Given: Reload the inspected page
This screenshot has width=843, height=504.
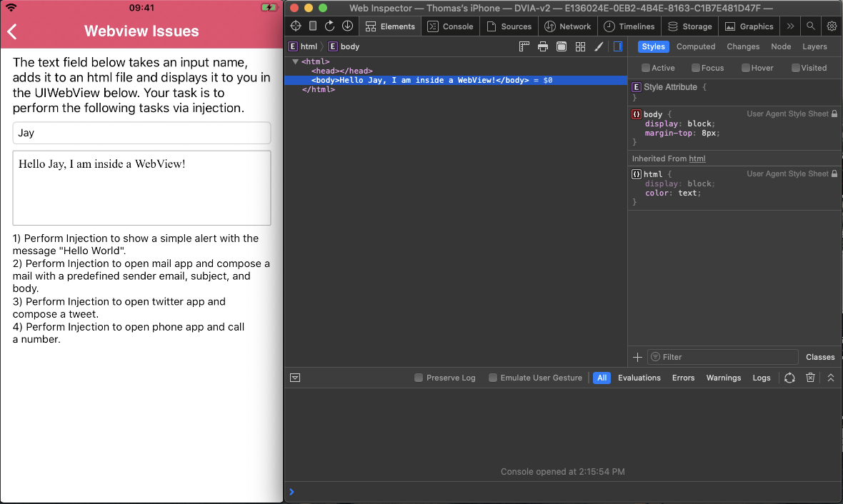Looking at the screenshot, I should click(x=329, y=25).
